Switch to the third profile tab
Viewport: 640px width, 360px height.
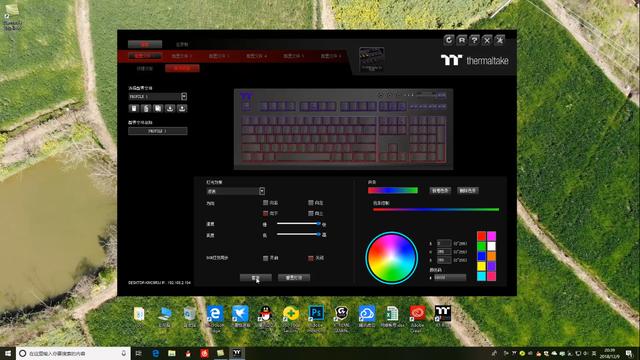click(219, 56)
